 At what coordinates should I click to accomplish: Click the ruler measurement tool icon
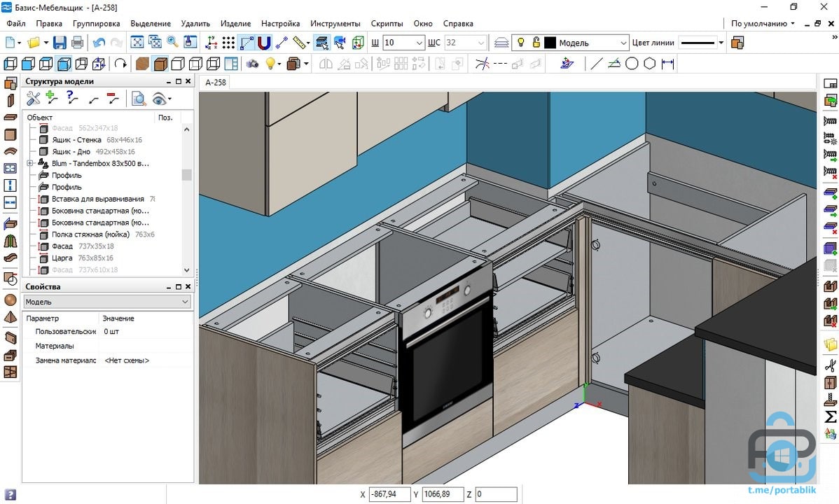301,43
